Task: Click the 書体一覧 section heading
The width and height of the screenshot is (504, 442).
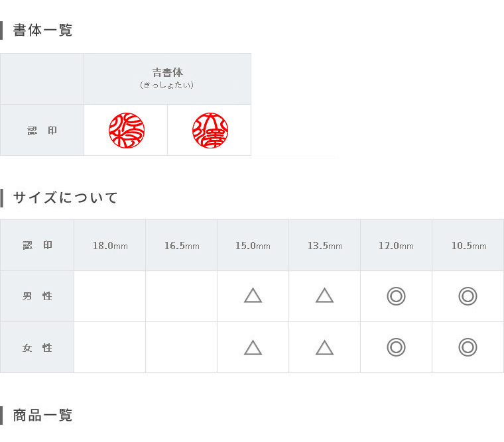Action: (42, 30)
